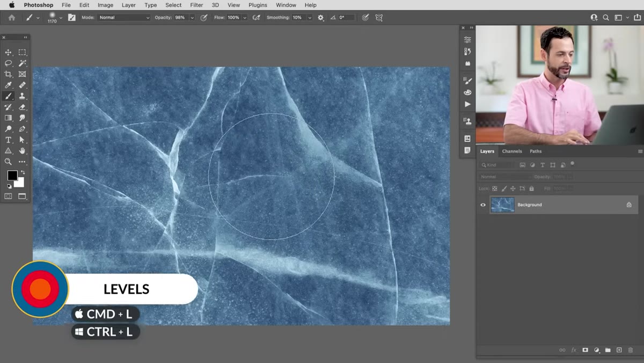Viewport: 644px width, 363px height.
Task: Select the Clone Stamp tool
Action: [x=22, y=96]
